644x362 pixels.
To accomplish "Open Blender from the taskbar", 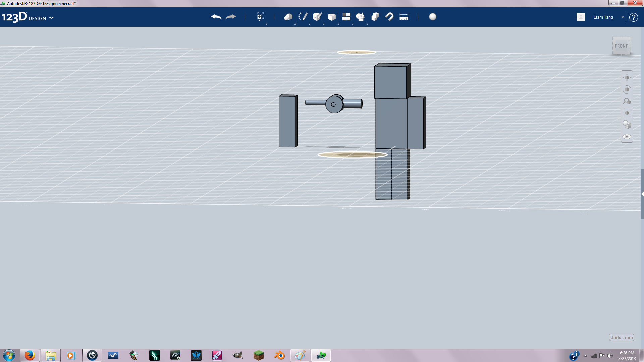I will pyautogui.click(x=279, y=355).
